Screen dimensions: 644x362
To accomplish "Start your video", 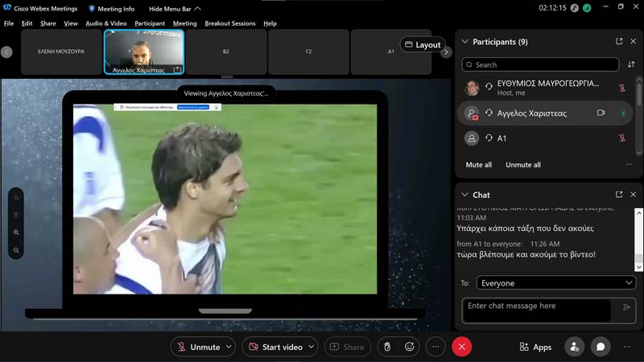I will [x=276, y=347].
